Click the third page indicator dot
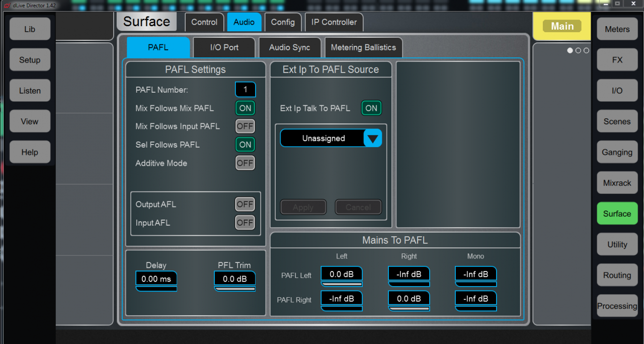The width and height of the screenshot is (644, 344). [586, 50]
